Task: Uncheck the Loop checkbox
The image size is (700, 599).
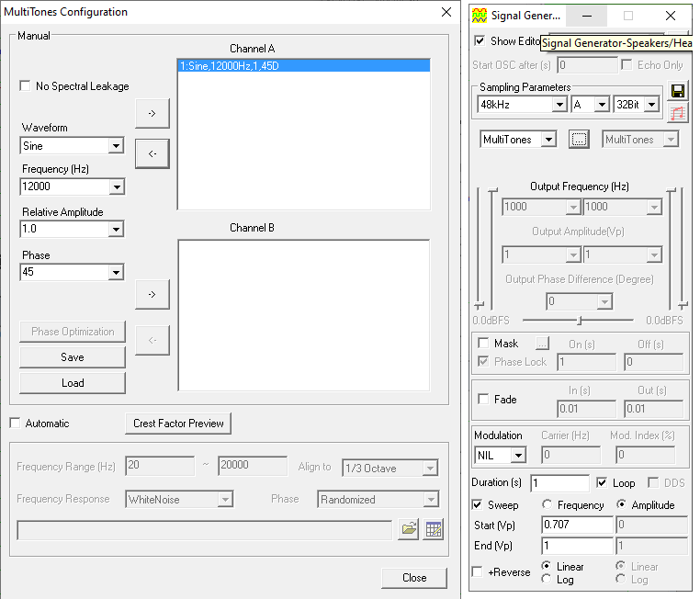Action: (602, 482)
